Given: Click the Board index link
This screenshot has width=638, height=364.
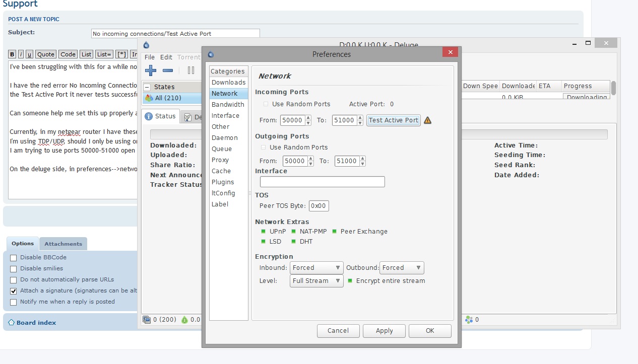Looking at the screenshot, I should pos(36,323).
